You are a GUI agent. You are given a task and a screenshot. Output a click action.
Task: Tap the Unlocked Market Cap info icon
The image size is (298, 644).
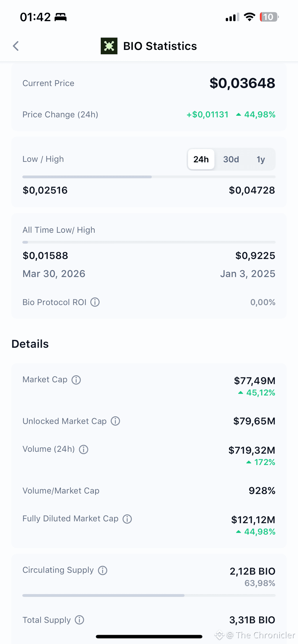tap(115, 421)
